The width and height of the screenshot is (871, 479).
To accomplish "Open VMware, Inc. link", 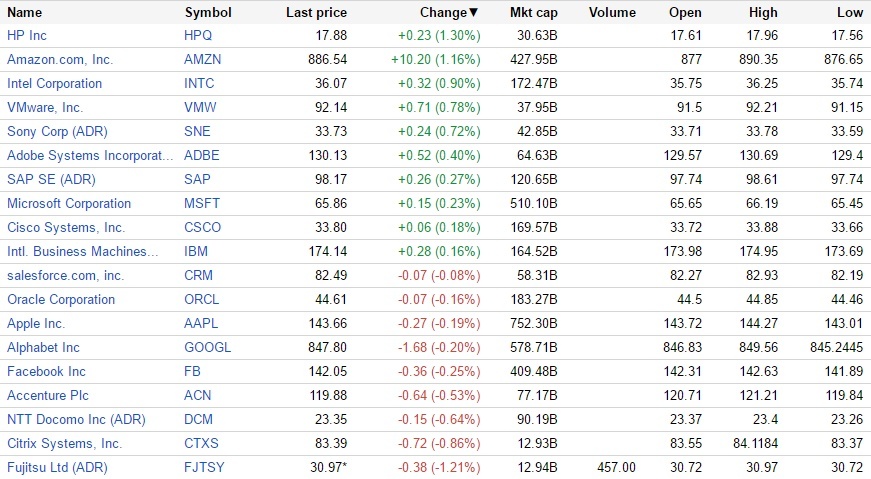I will [x=45, y=107].
